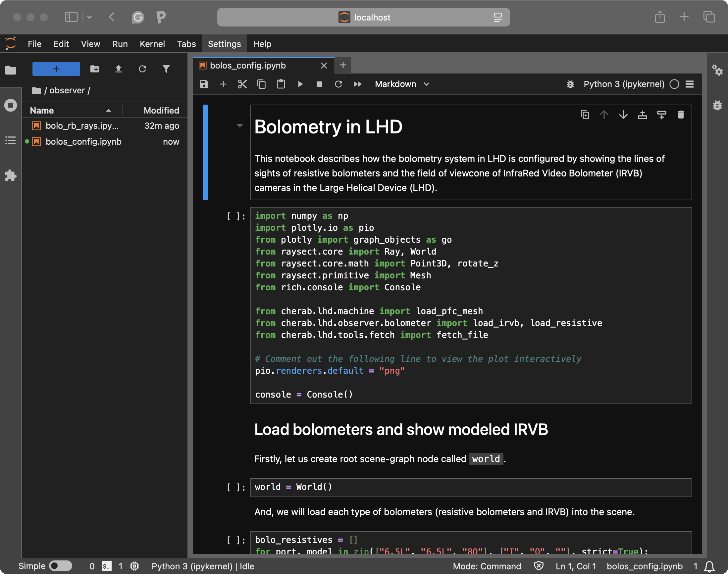Viewport: 728px width, 574px height.
Task: Open the Run menu
Action: [120, 44]
